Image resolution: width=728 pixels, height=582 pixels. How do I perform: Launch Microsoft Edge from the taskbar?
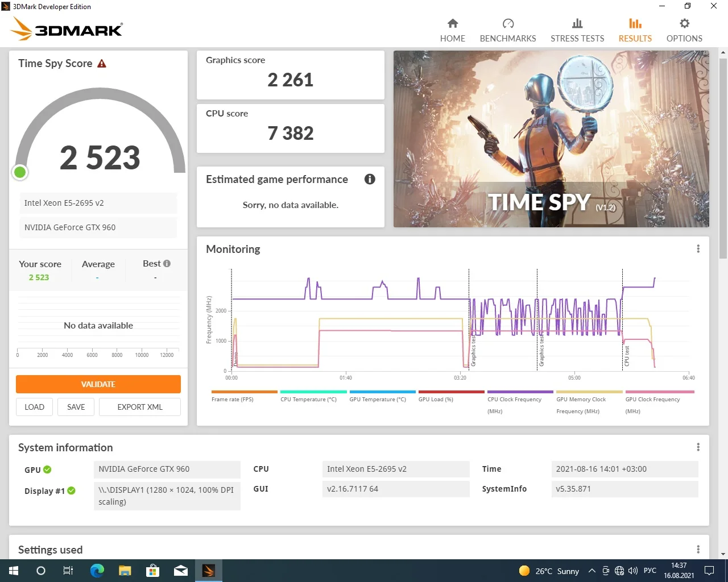97,571
